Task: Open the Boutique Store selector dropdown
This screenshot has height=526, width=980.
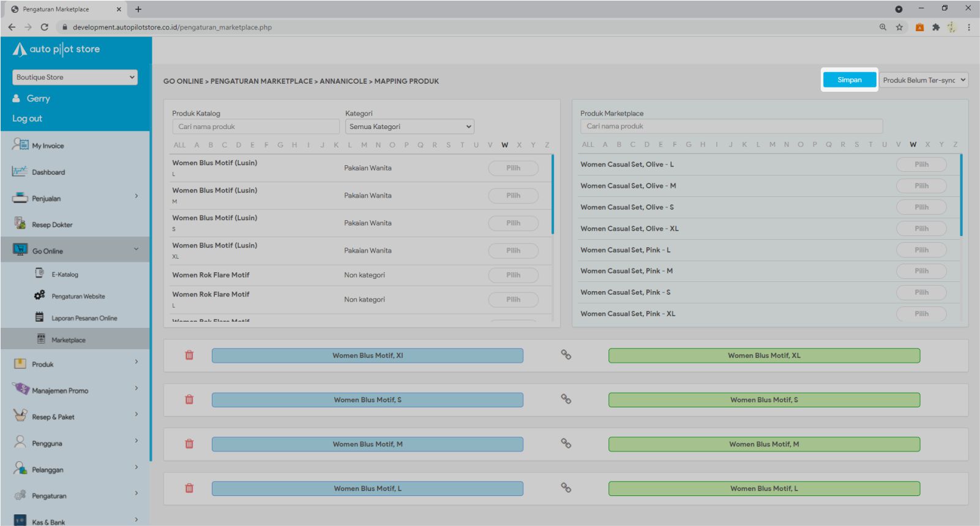Action: (x=75, y=77)
